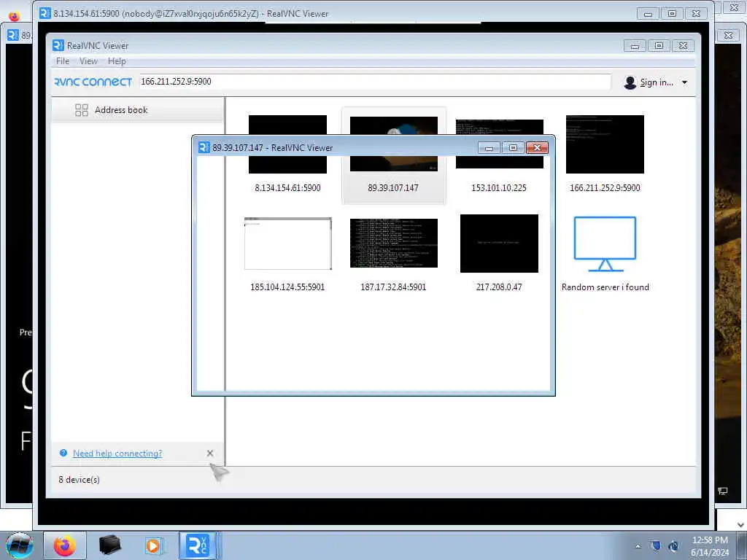
Task: Minimize the inner RealVNC Viewer address book window
Action: click(635, 46)
